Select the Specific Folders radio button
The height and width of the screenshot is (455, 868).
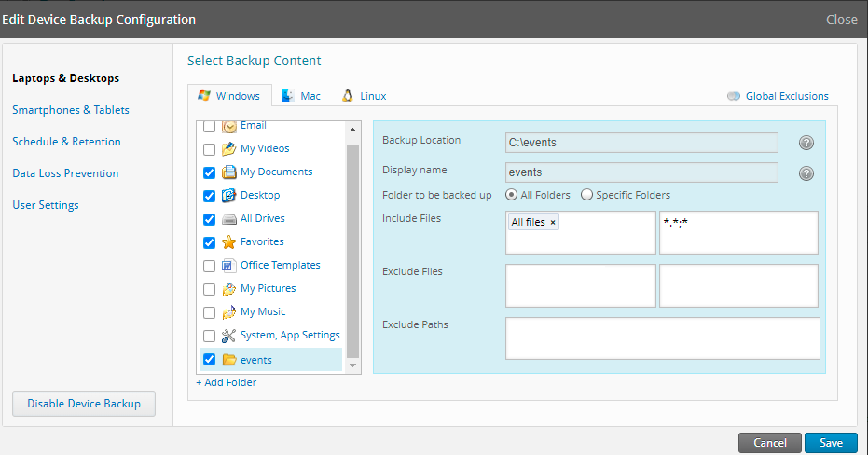586,195
